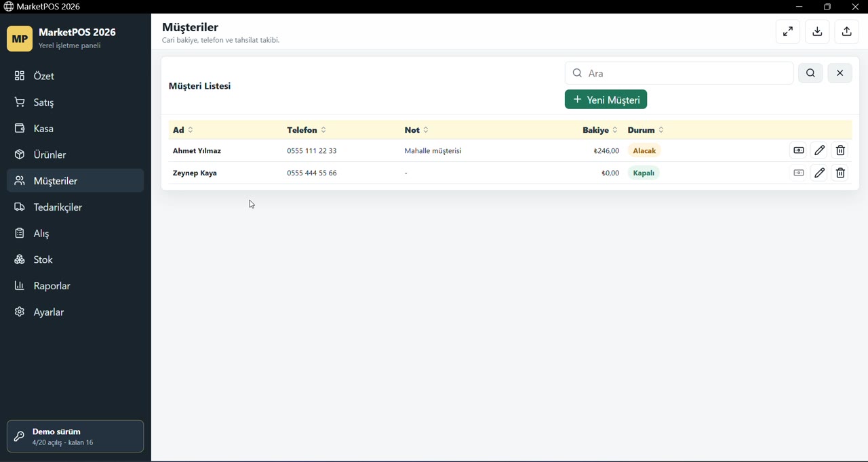Viewport: 868px width, 462px height.
Task: Click the upload export icon in header
Action: pos(847,32)
